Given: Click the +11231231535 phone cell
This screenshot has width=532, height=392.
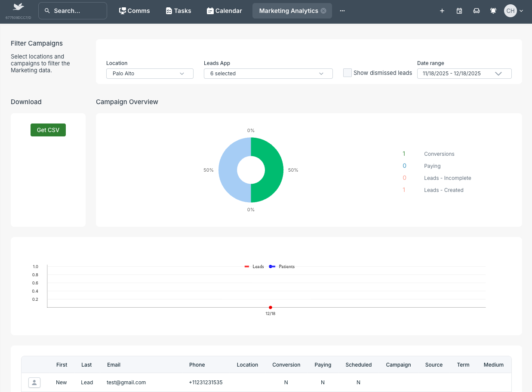Looking at the screenshot, I should coord(206,383).
